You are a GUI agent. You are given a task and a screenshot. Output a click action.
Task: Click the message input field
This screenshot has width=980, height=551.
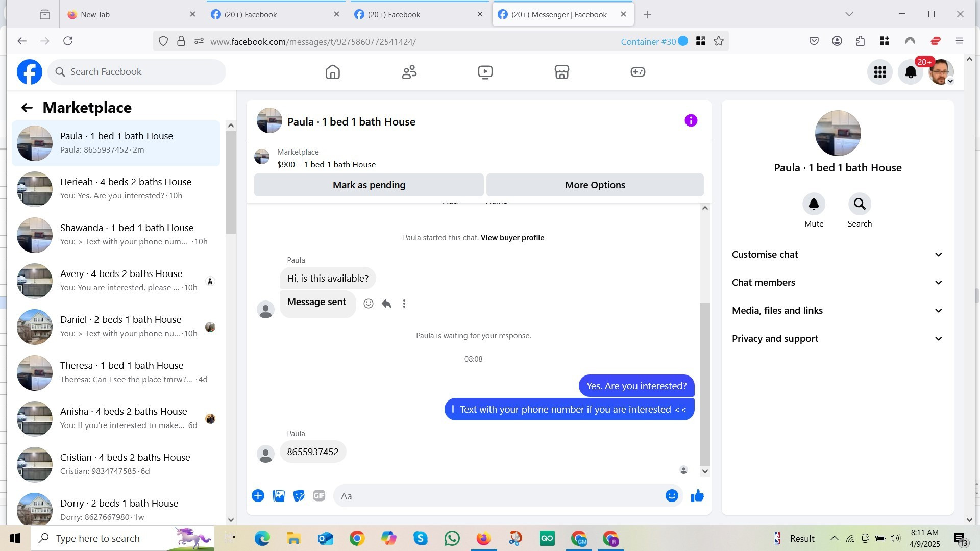click(507, 496)
